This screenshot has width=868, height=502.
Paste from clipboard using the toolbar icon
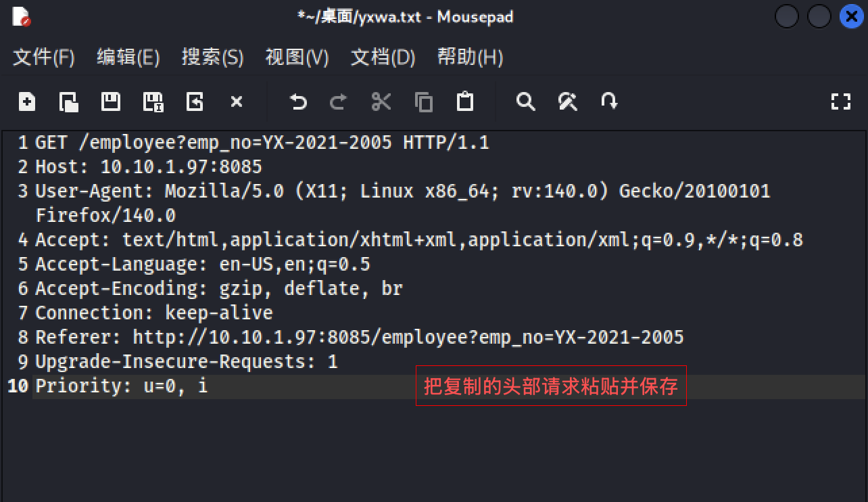pyautogui.click(x=465, y=102)
